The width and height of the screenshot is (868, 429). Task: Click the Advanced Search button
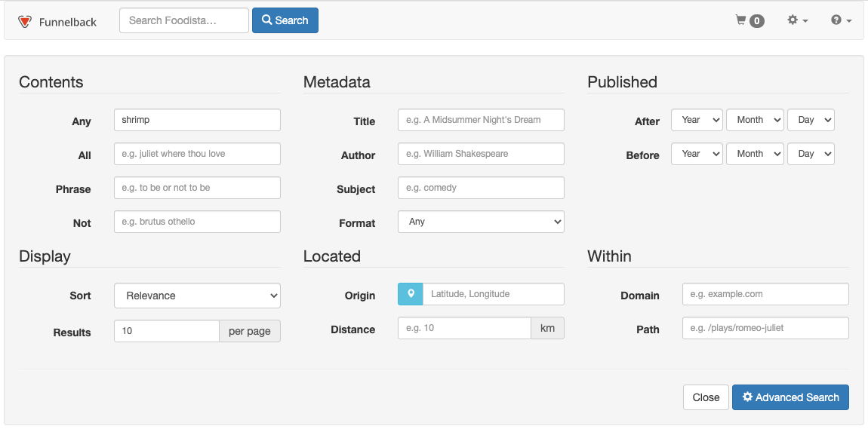pos(790,397)
